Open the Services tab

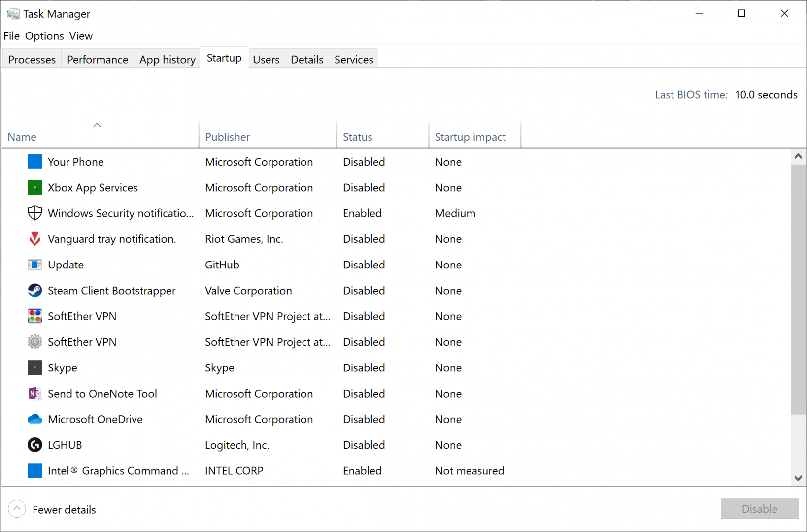pyautogui.click(x=354, y=60)
